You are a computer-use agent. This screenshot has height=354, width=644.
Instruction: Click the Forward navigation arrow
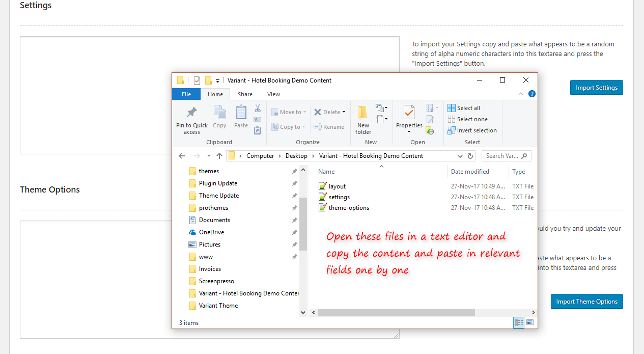197,156
